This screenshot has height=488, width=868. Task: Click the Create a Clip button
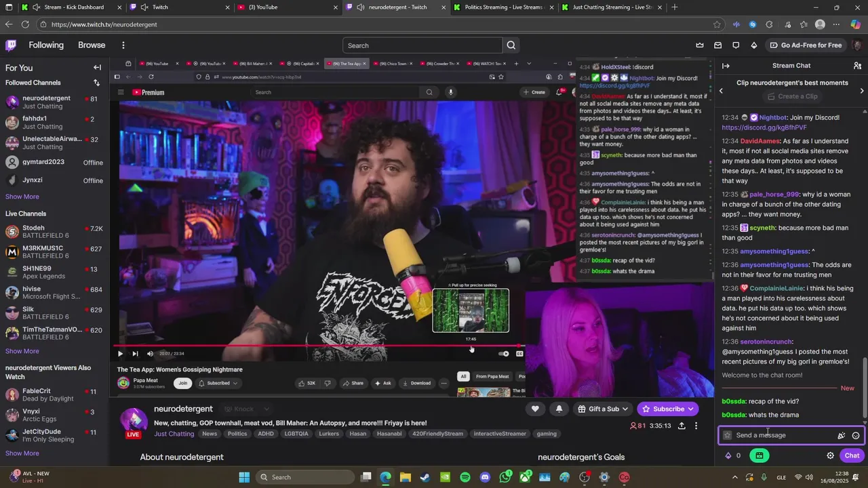791,96
